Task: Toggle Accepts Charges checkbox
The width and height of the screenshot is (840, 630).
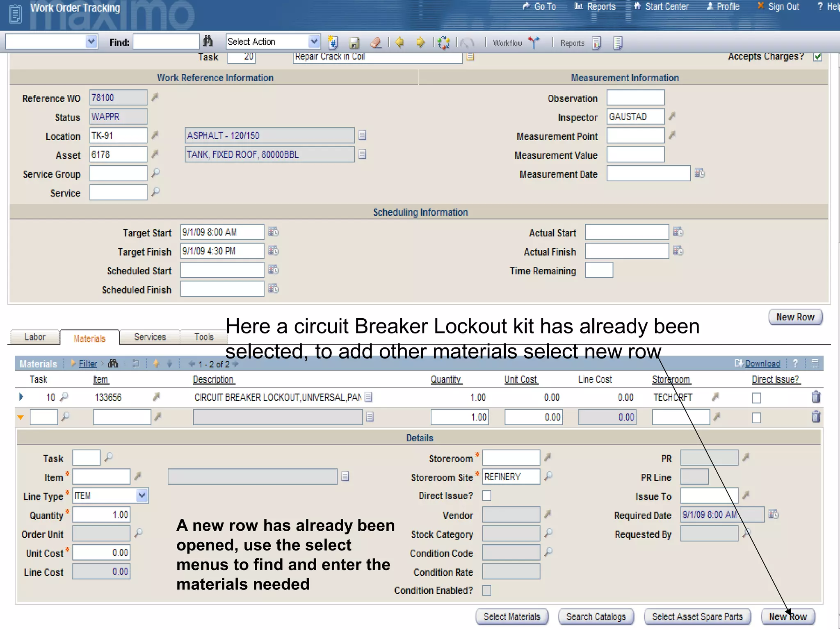Action: (x=817, y=57)
